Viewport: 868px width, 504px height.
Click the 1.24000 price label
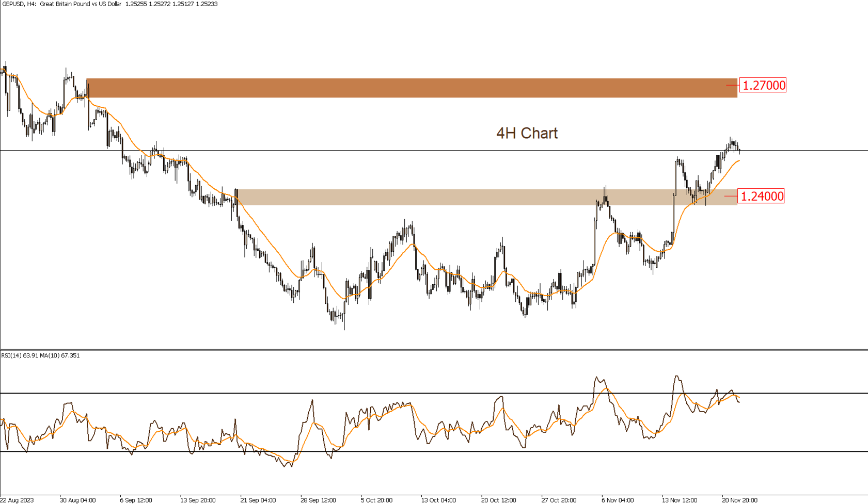tap(761, 196)
